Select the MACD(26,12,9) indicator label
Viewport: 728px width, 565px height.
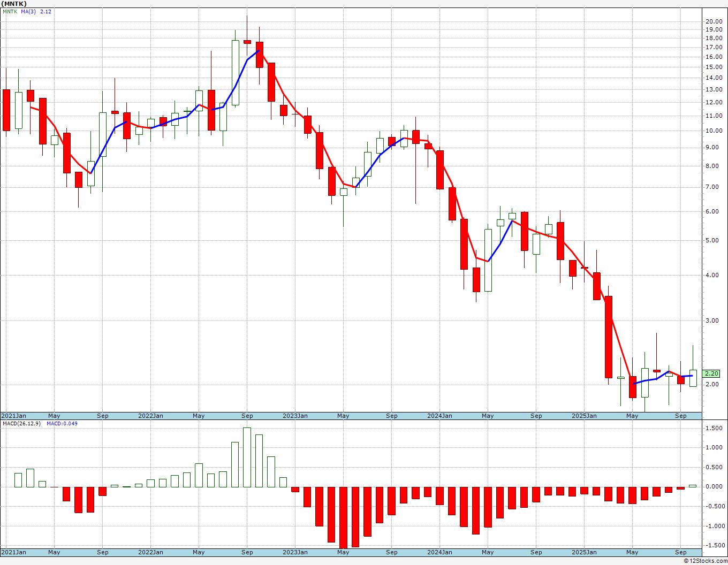[x=22, y=423]
